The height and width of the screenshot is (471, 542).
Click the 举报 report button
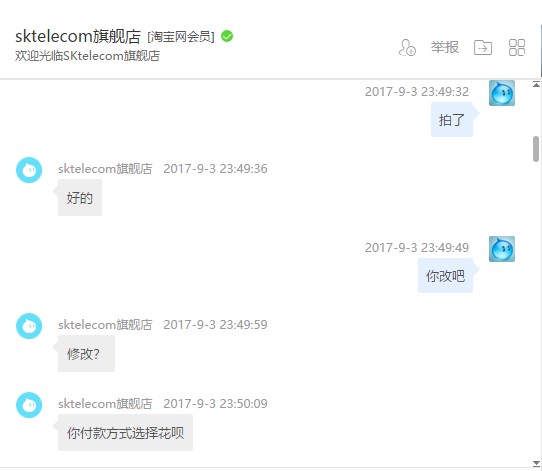pyautogui.click(x=445, y=47)
